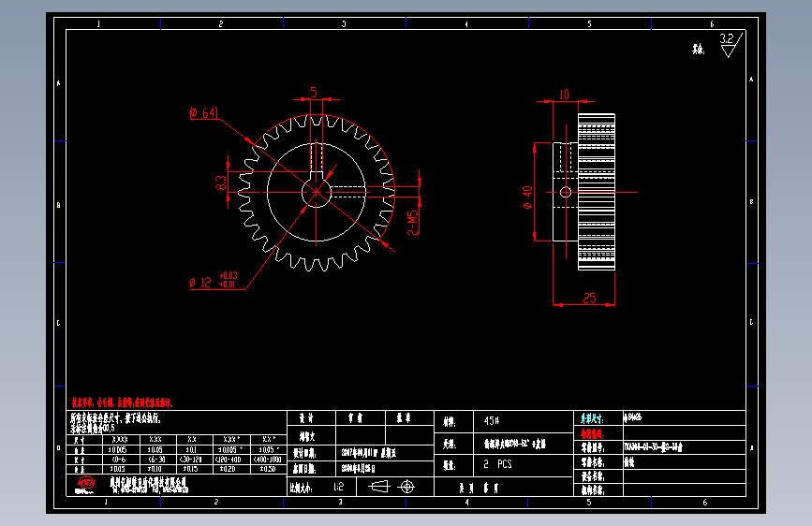The height and width of the screenshot is (526, 812).
Task: Click the circle crosshair projection symbol
Action: (407, 487)
